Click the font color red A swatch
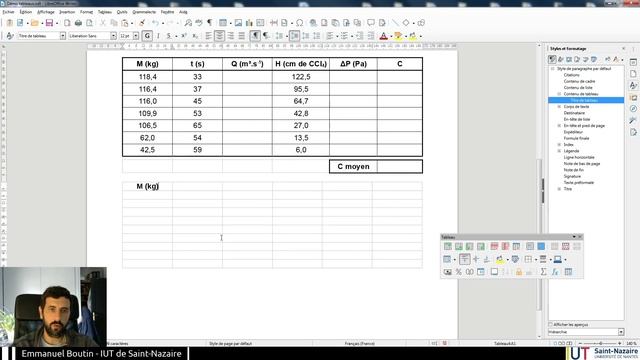640x360 pixels. [384, 36]
